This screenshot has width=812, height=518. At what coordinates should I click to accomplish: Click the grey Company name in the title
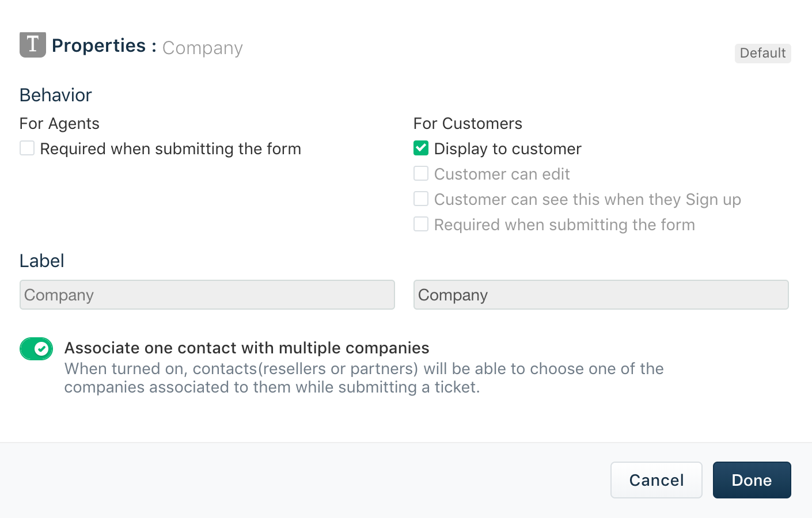[x=203, y=48]
